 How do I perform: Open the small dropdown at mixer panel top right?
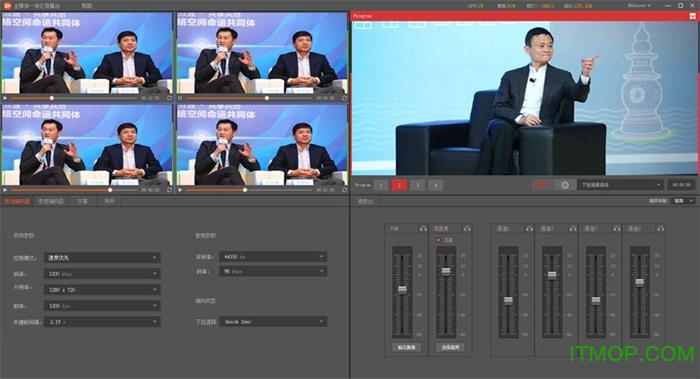point(684,201)
